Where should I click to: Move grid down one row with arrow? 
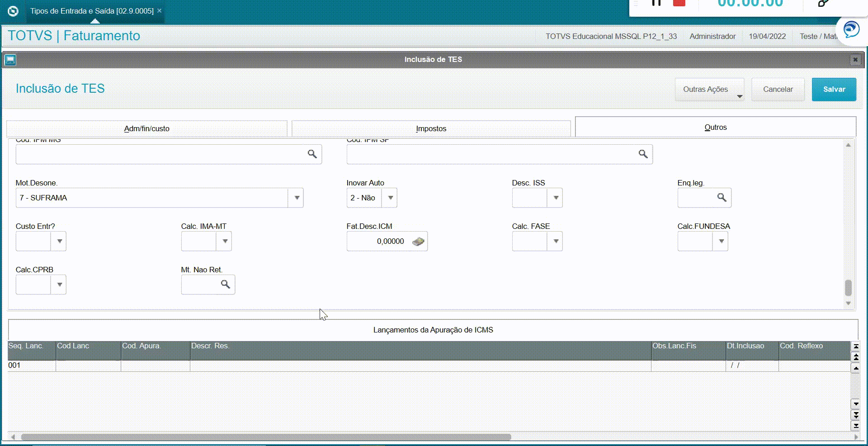[x=855, y=403]
